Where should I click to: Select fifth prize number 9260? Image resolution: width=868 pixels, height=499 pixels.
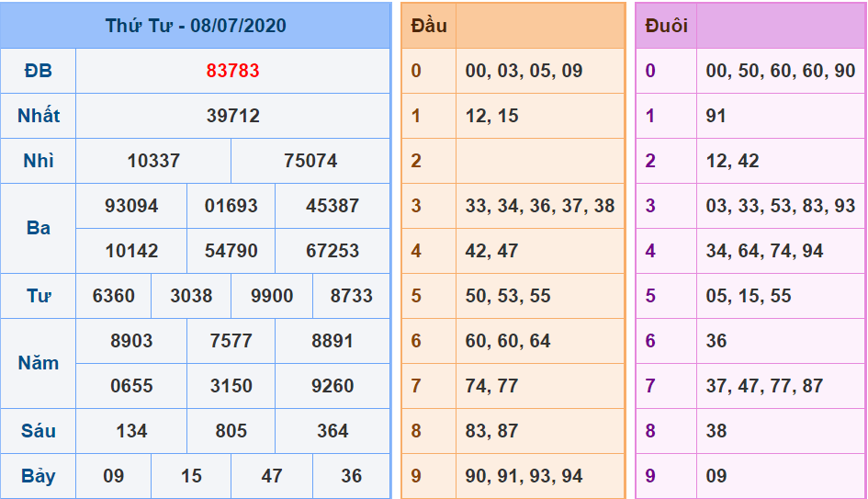click(x=333, y=386)
